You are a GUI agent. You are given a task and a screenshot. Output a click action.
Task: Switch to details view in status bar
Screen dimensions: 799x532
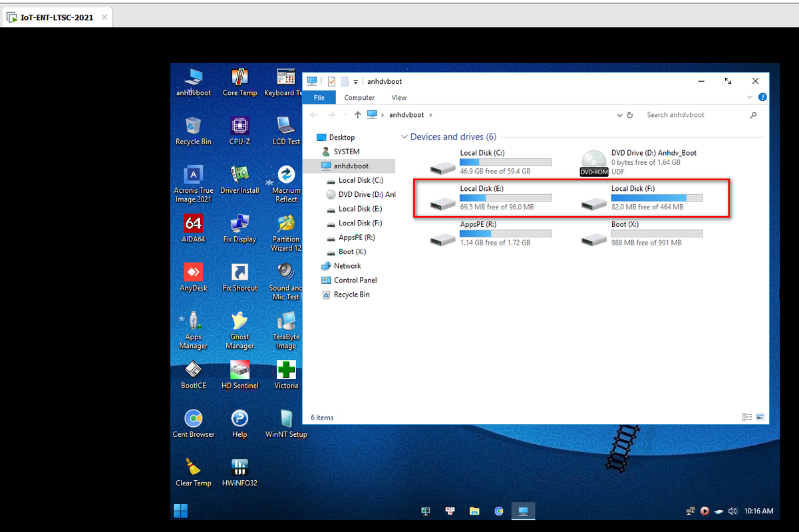(x=746, y=417)
